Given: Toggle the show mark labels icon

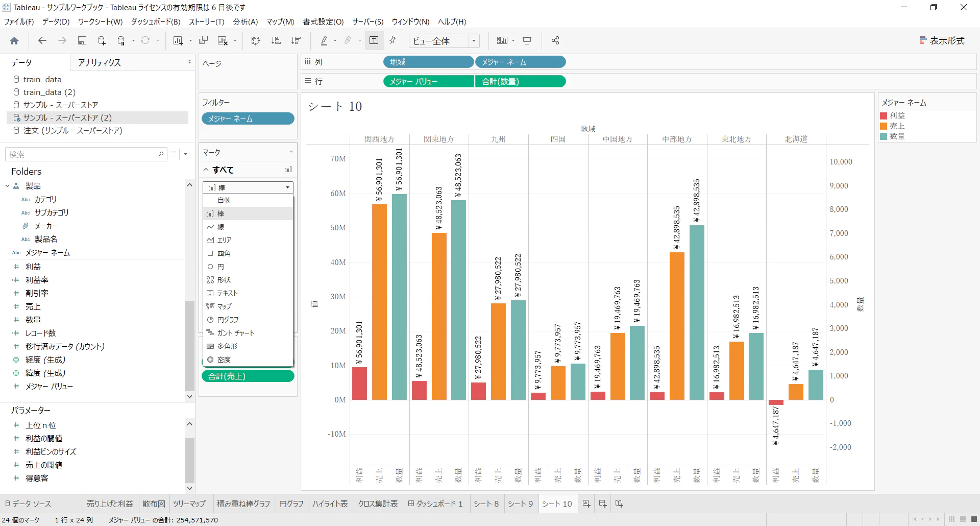Looking at the screenshot, I should tap(374, 40).
